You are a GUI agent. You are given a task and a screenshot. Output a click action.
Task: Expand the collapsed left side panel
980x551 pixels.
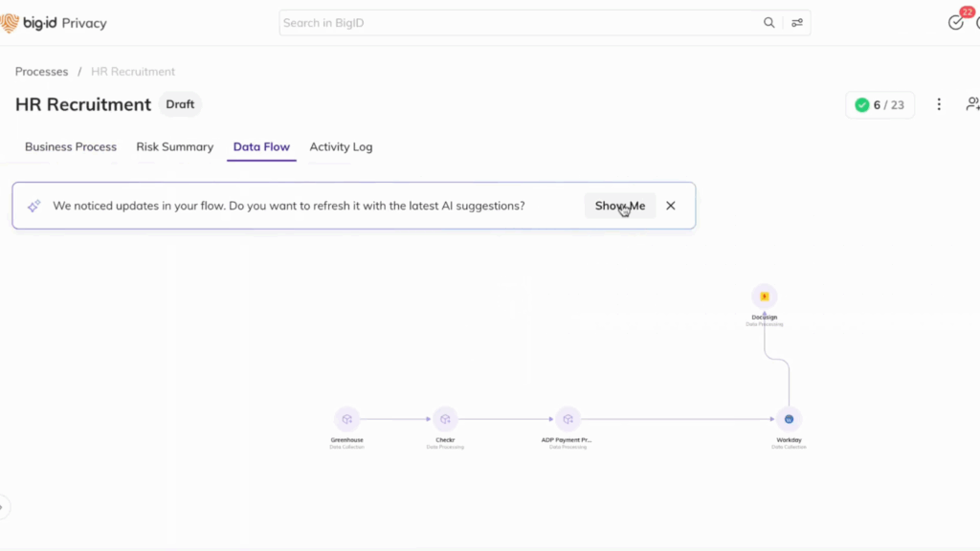pos(3,507)
